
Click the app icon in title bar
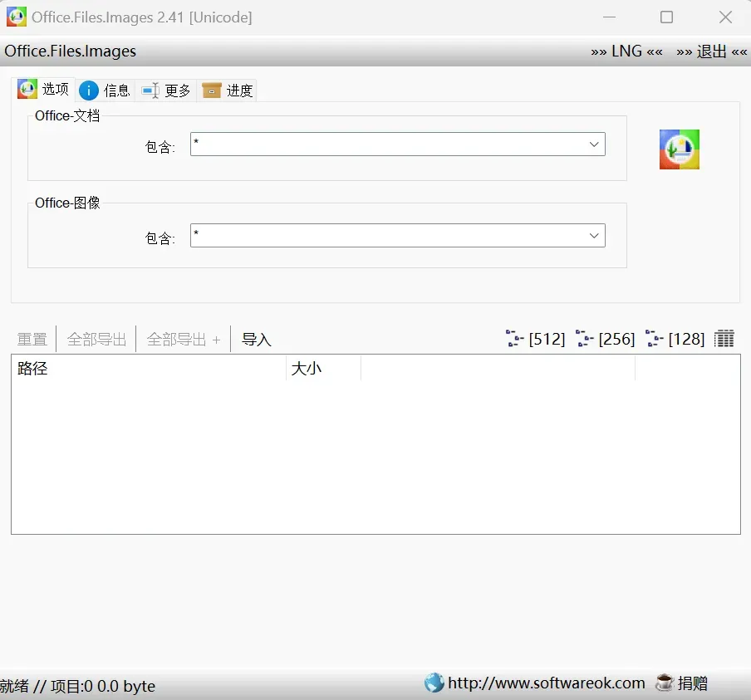pos(17,17)
